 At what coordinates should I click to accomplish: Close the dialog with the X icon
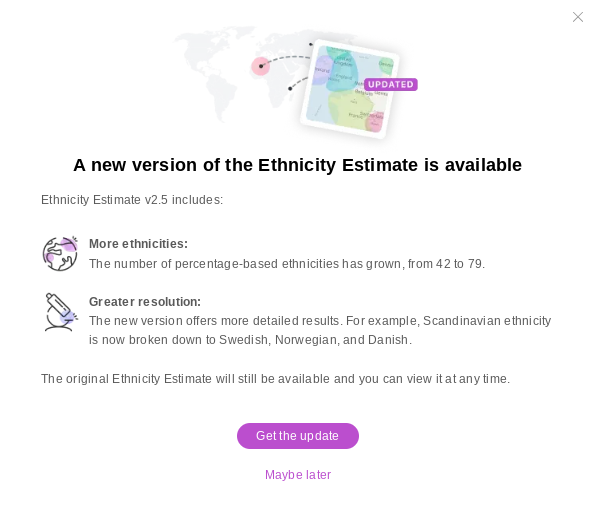[578, 17]
